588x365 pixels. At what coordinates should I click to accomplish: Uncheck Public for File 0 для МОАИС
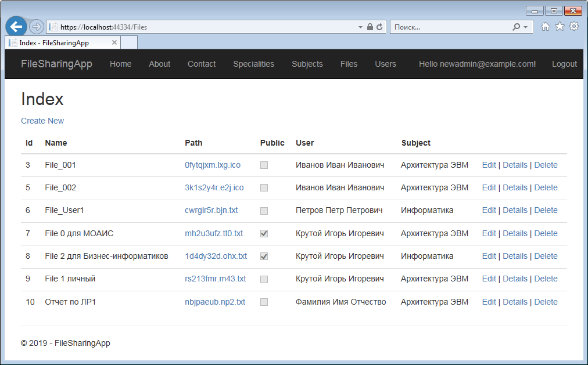coord(264,233)
